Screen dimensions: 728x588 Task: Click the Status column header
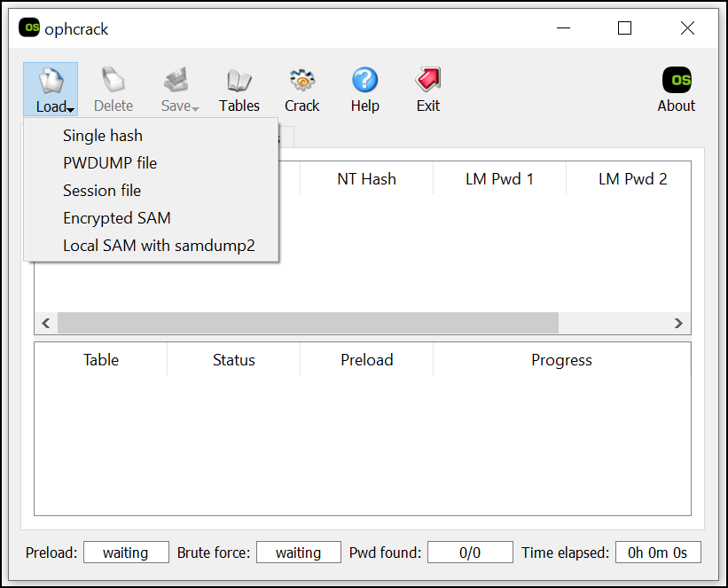234,360
